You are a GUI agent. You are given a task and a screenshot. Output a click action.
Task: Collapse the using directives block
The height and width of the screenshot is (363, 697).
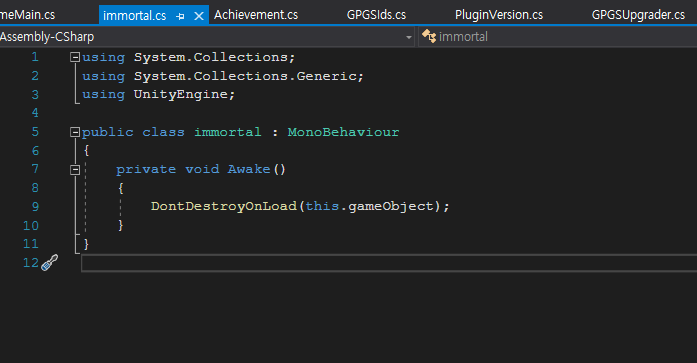(75, 57)
